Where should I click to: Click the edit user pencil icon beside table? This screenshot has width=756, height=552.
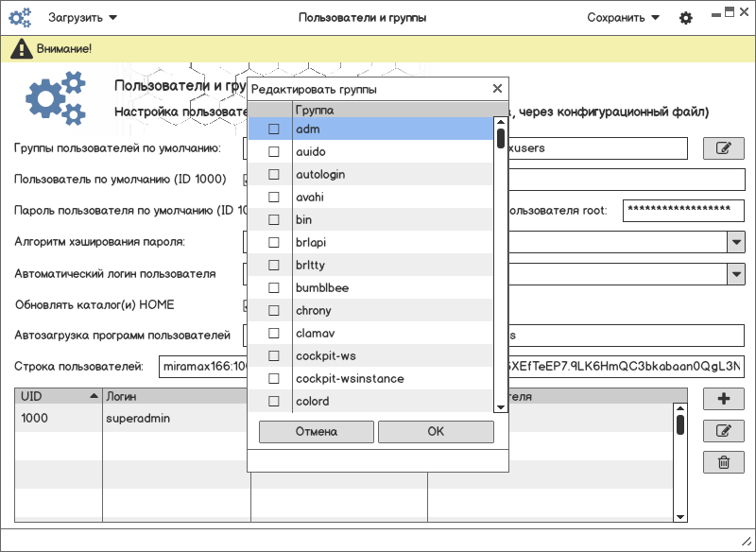[x=724, y=431]
